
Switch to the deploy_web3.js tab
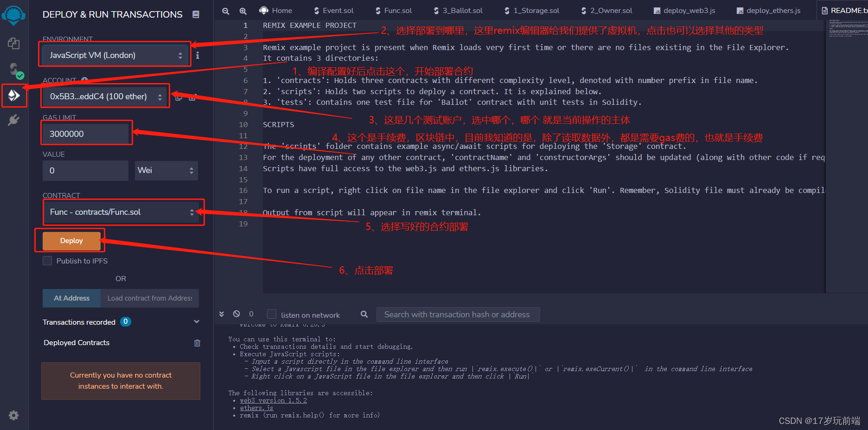pos(685,10)
